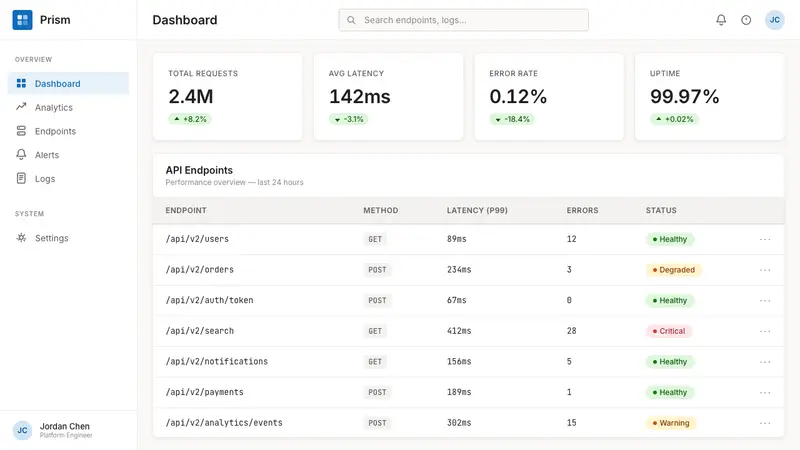The width and height of the screenshot is (800, 450).
Task: Open more options for /api/v2/auth/token row
Action: click(765, 301)
